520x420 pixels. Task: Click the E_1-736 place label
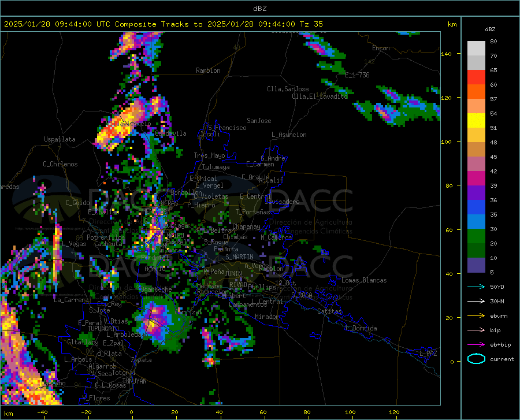(357, 75)
